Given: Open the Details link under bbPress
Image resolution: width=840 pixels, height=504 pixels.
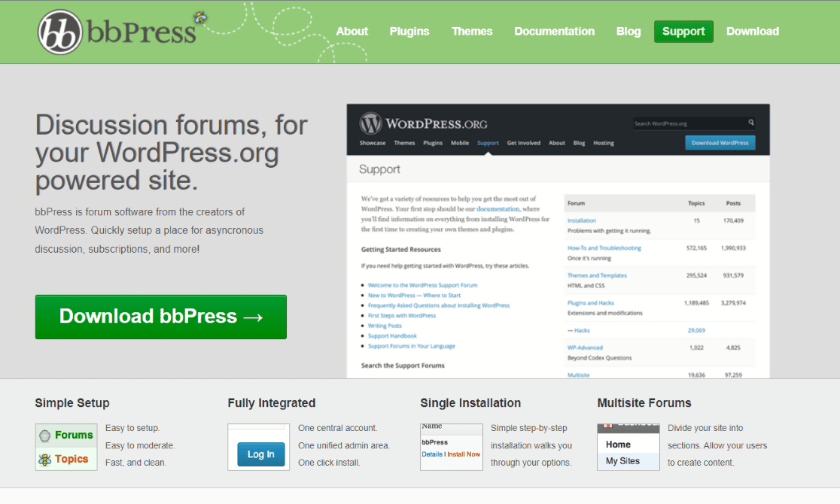Looking at the screenshot, I should 432,454.
